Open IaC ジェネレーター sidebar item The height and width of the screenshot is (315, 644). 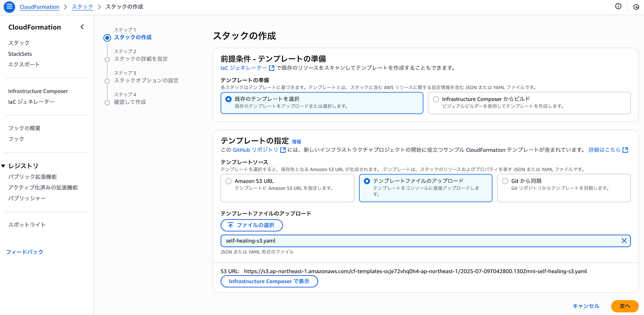[32, 102]
